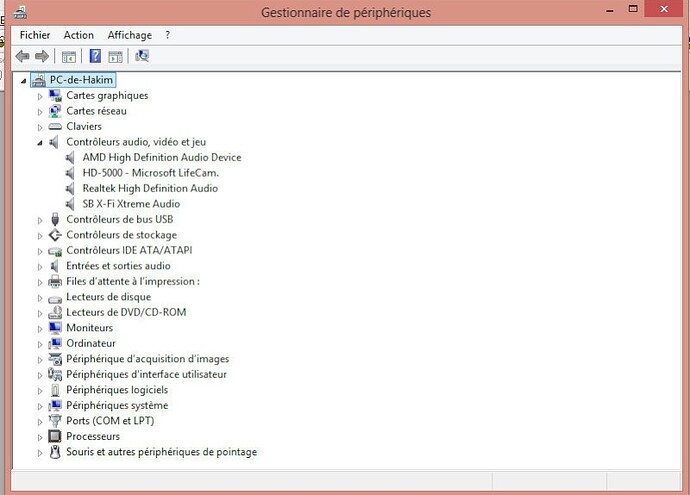The image size is (690, 495).
Task: Click the show/hide console tree toolbar icon
Action: point(69,56)
